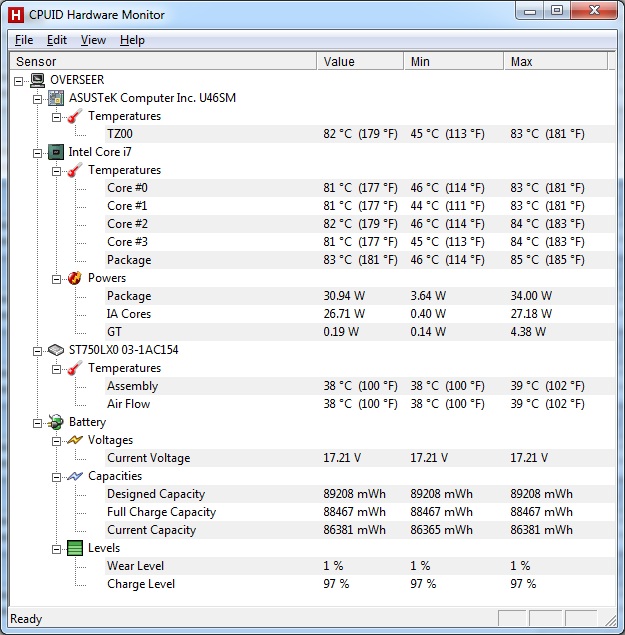Collapse the Intel Core i7 node
This screenshot has height=635, width=625.
[x=37, y=153]
